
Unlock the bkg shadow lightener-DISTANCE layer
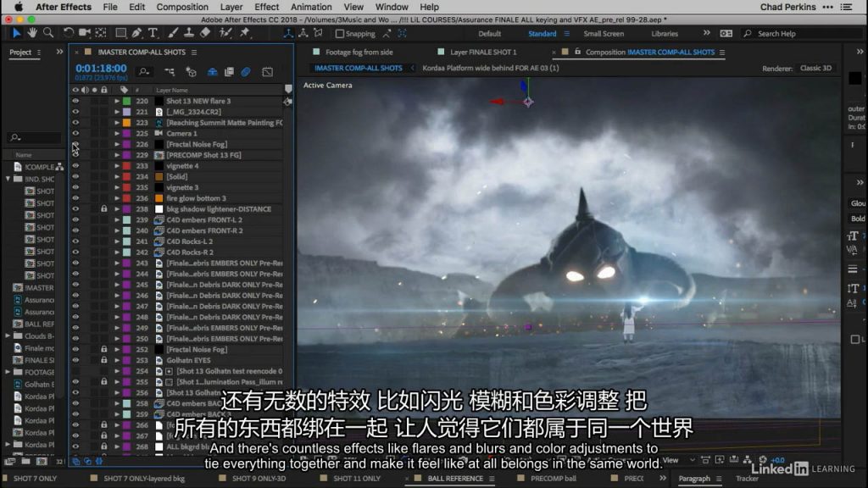coord(103,209)
